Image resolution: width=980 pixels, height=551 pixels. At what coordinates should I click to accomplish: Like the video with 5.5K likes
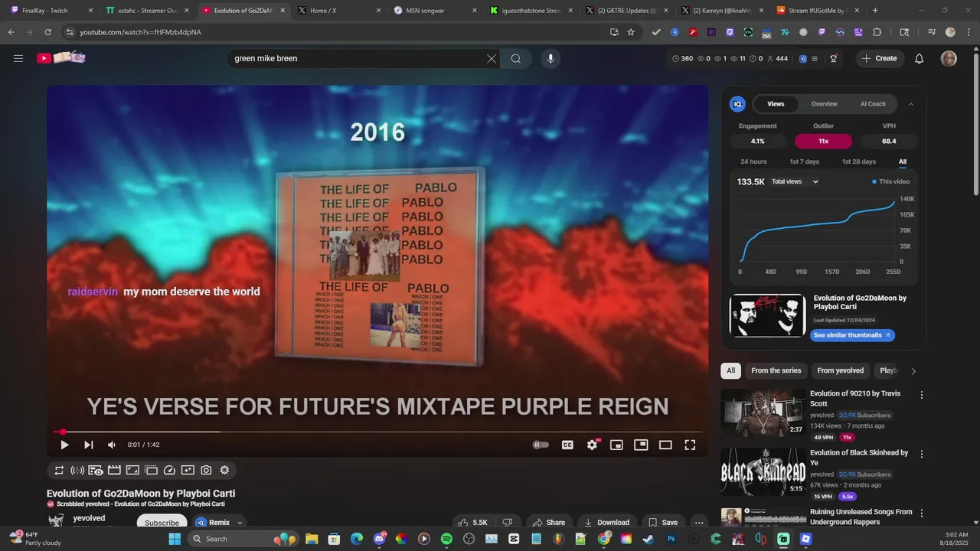472,523
